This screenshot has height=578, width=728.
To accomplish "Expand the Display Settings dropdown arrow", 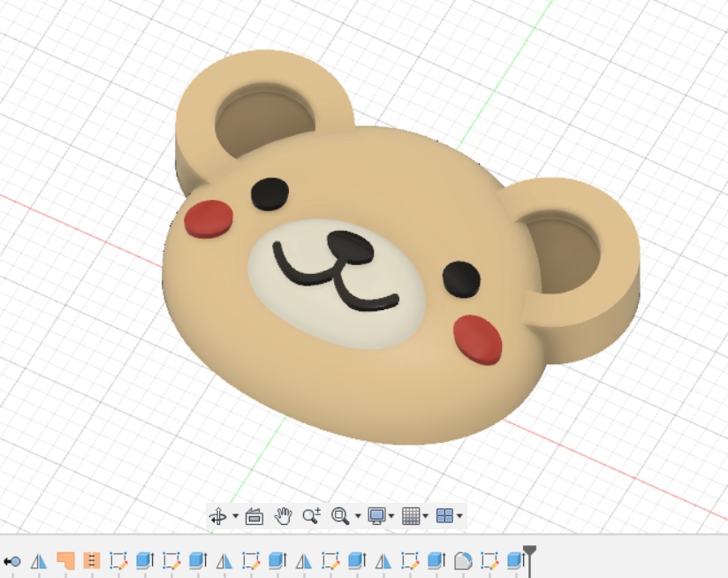I will pos(391,516).
